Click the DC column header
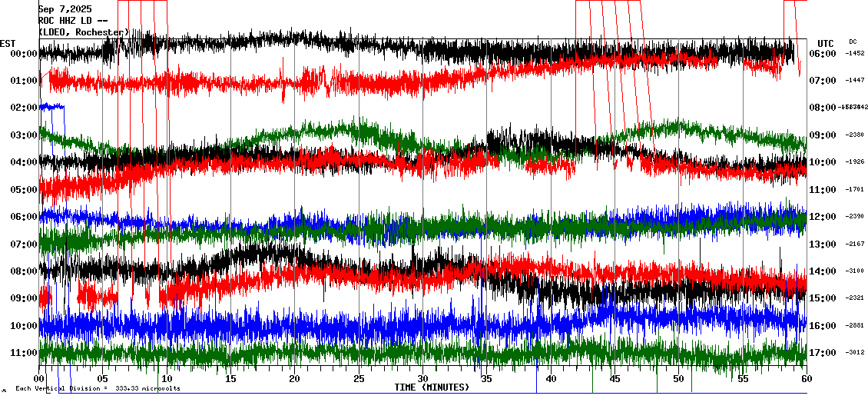Screen dimensions: 868x399 (853, 42)
